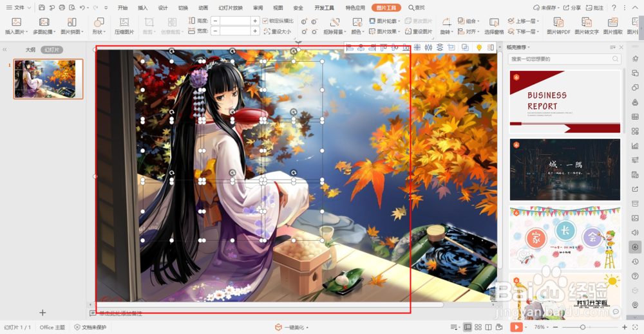644x334 pixels.
Task: Click the 图片转PDF conversion tool
Action: point(558,26)
